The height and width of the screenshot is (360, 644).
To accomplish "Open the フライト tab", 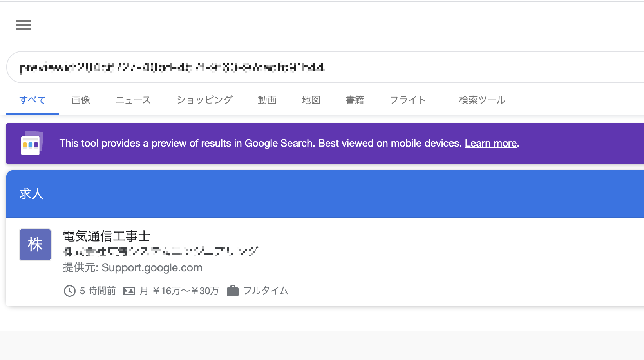I will [408, 100].
